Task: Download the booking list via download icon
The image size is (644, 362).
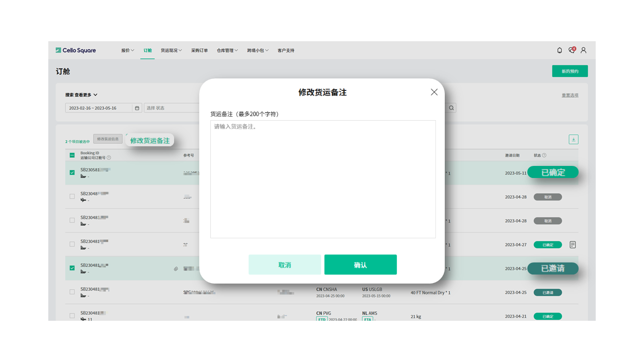Action: coord(574,140)
